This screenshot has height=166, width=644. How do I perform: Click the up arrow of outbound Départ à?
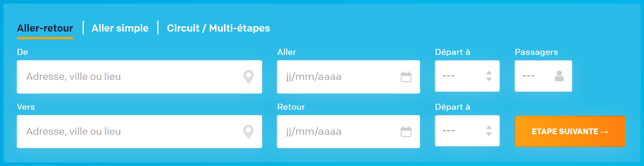pyautogui.click(x=489, y=72)
